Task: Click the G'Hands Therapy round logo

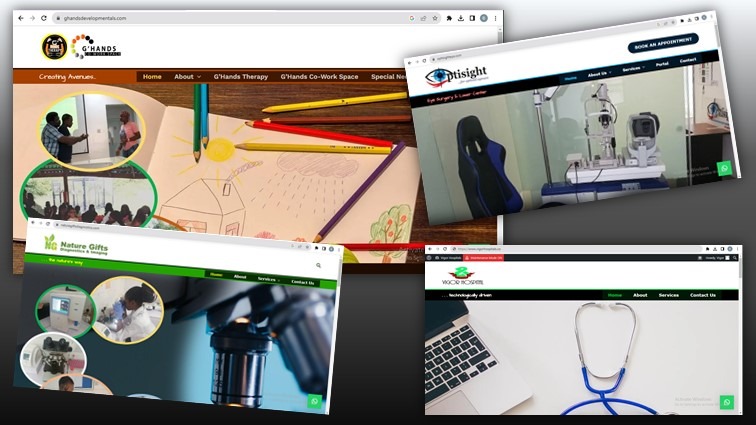Action: pos(54,47)
